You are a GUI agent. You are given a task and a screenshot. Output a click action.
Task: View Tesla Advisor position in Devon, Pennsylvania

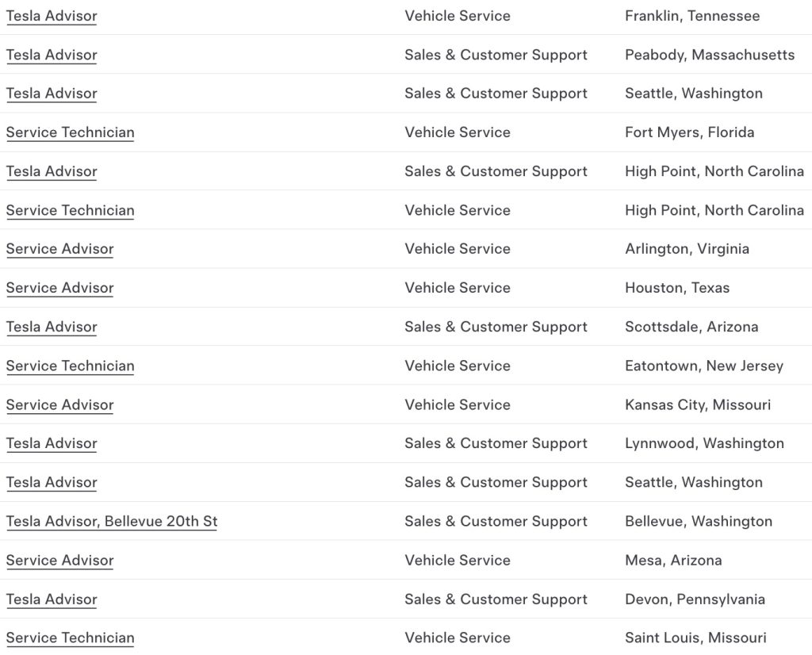pyautogui.click(x=52, y=599)
